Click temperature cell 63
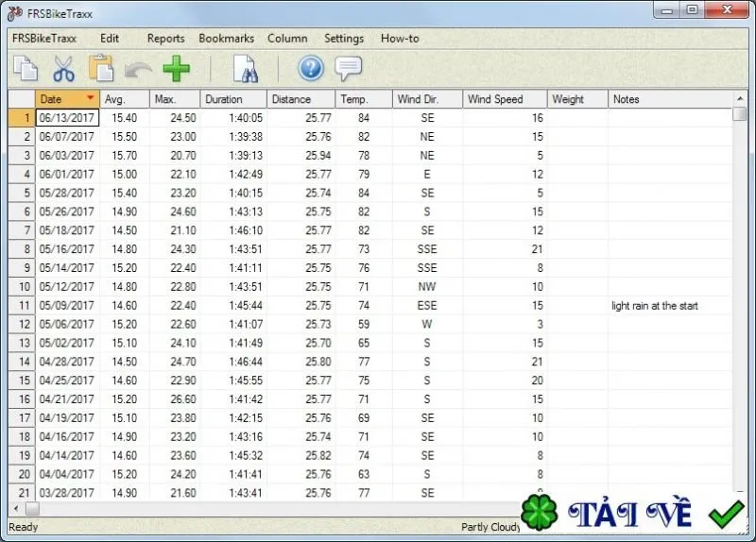756x542 pixels. pyautogui.click(x=364, y=474)
